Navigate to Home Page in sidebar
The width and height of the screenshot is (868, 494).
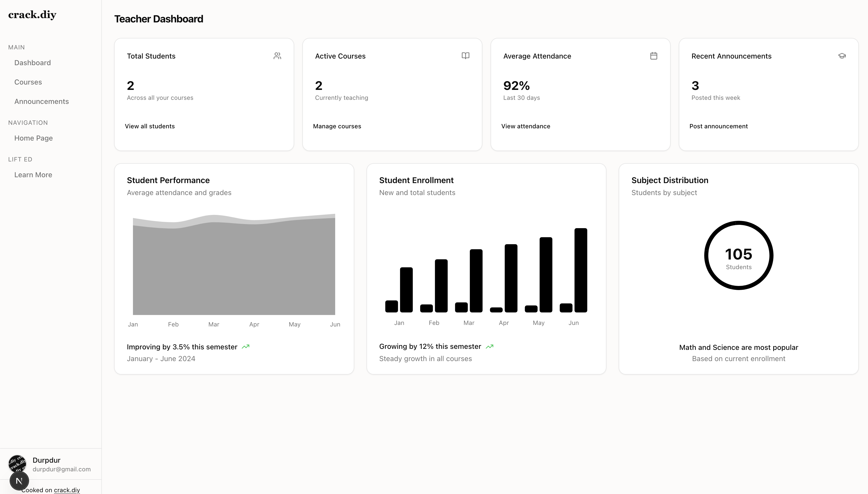pyautogui.click(x=34, y=138)
